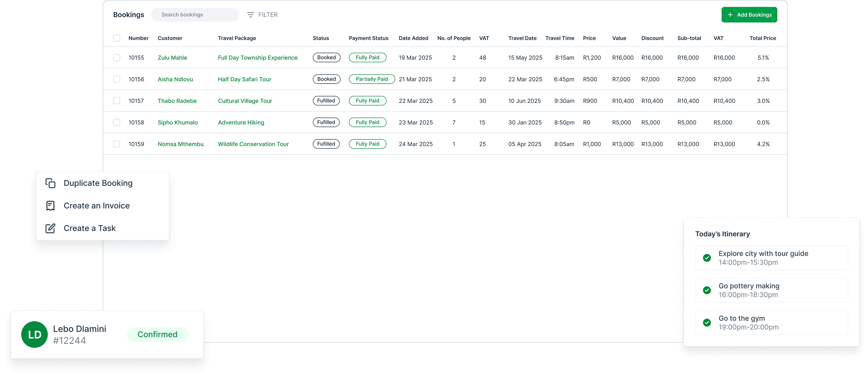868x377 pixels.
Task: Click the Partially Paid status badge
Action: point(372,79)
